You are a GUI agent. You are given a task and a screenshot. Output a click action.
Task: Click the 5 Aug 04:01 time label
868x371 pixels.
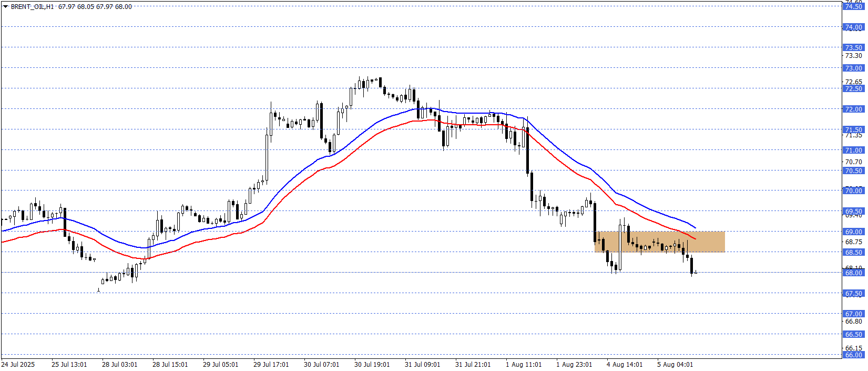click(x=675, y=364)
